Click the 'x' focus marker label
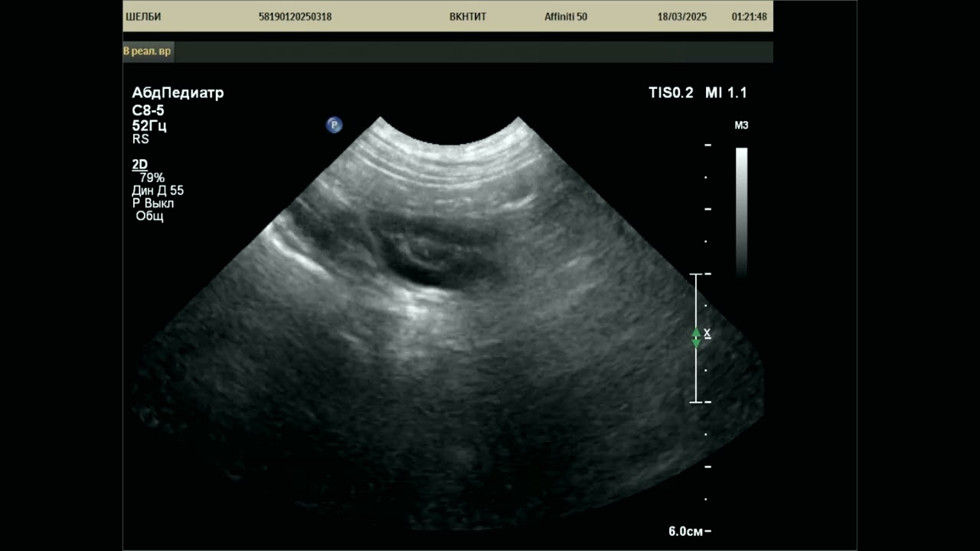980x551 pixels. tap(707, 333)
